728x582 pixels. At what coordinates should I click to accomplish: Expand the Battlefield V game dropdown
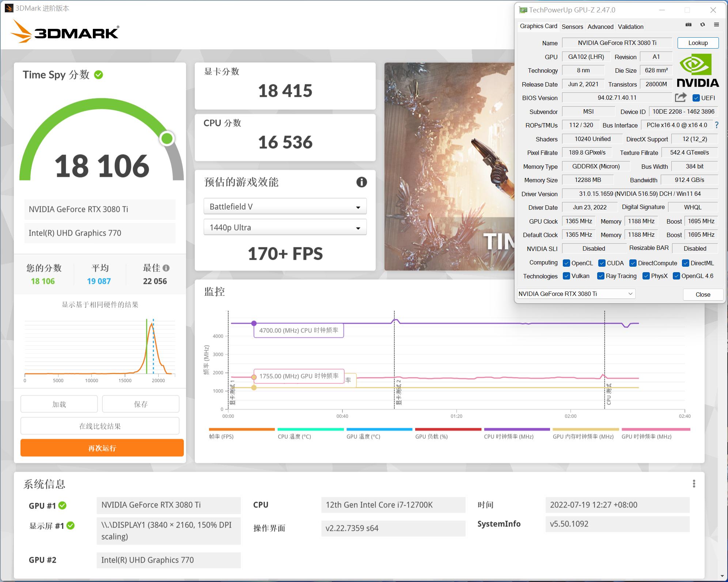pos(285,207)
